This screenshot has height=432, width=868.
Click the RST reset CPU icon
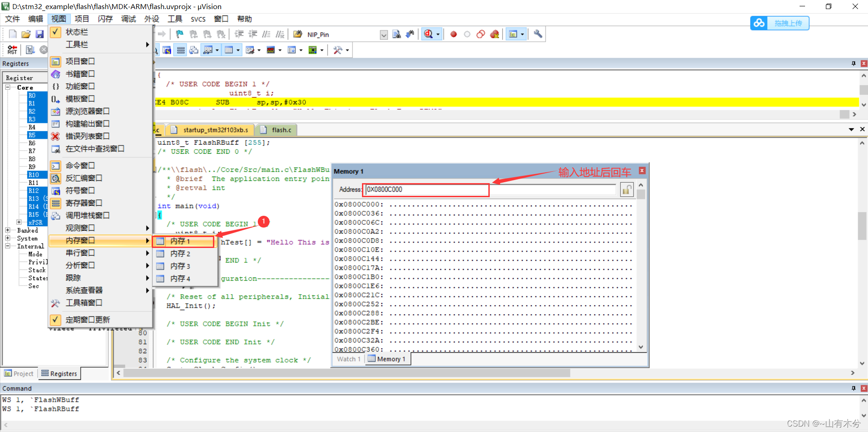tap(12, 50)
